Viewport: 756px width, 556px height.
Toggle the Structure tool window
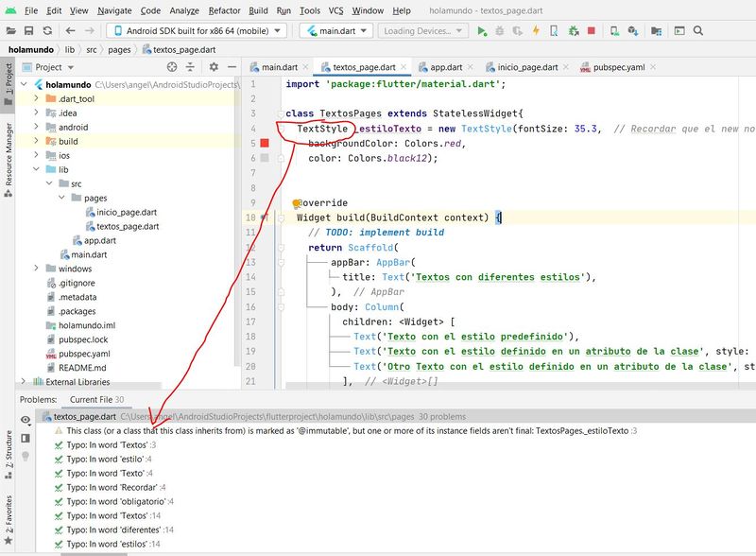point(9,454)
